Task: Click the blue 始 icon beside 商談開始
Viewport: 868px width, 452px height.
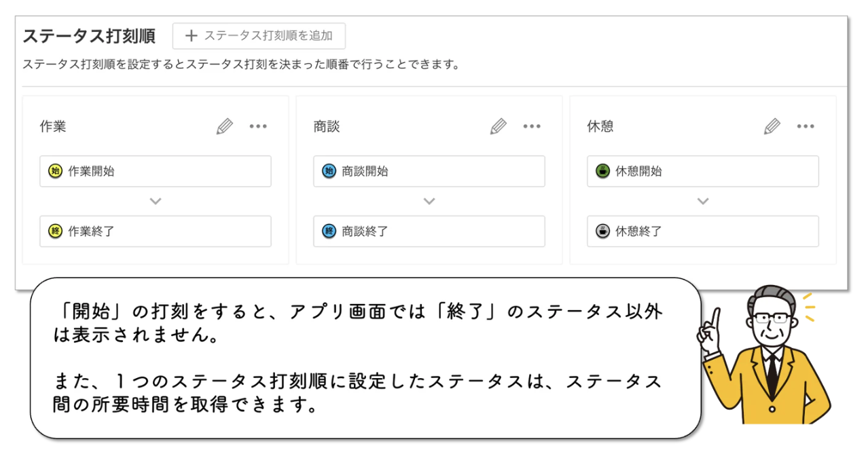Action: pyautogui.click(x=329, y=171)
